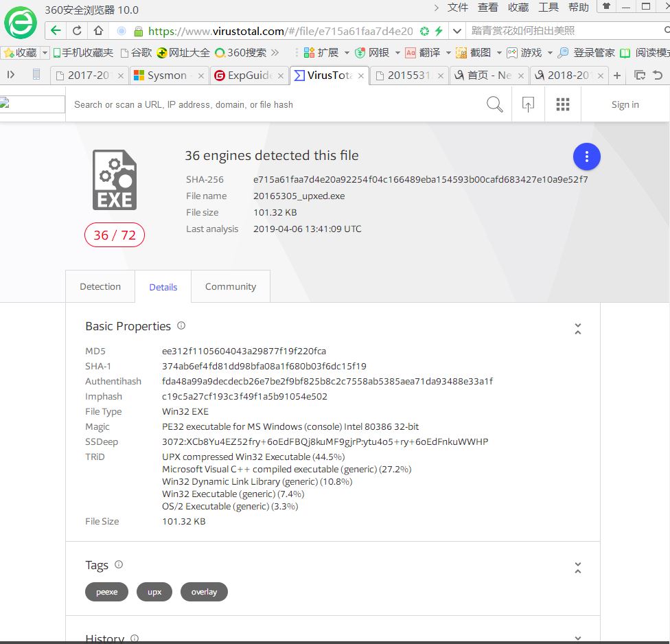Open the 工具 menu

[548, 8]
